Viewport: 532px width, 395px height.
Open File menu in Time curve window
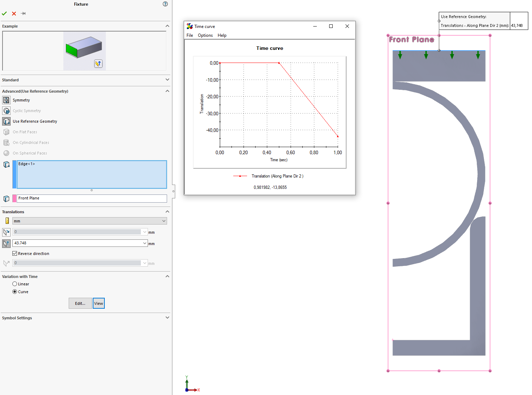190,35
